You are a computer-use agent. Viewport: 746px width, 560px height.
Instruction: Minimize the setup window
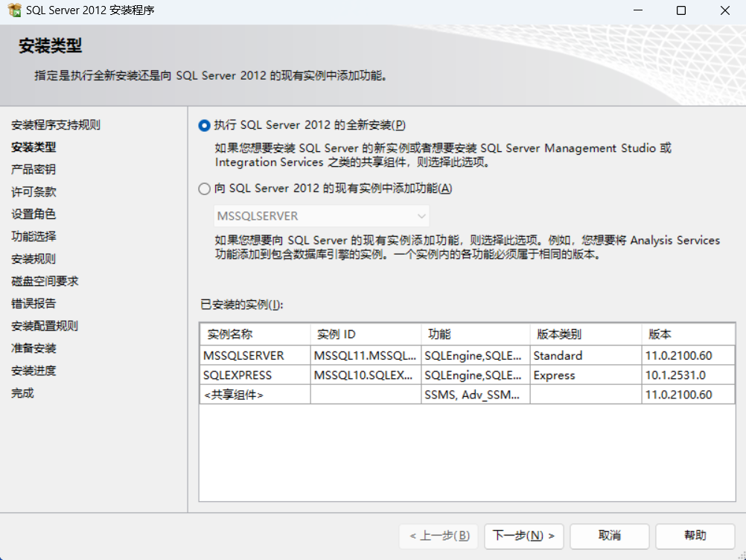click(x=638, y=10)
